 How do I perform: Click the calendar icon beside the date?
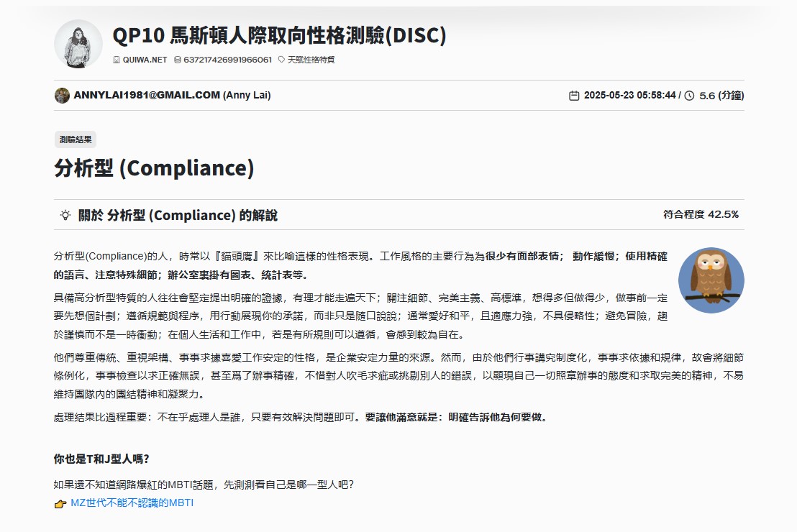pos(574,96)
